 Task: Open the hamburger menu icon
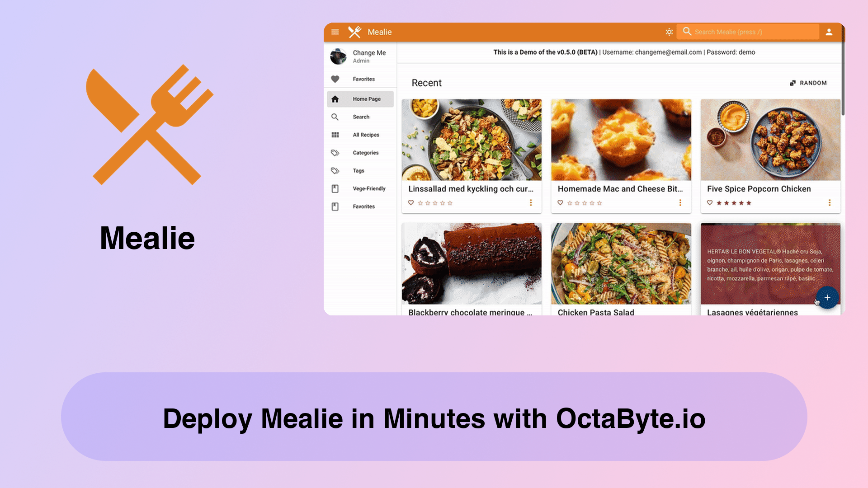[335, 32]
